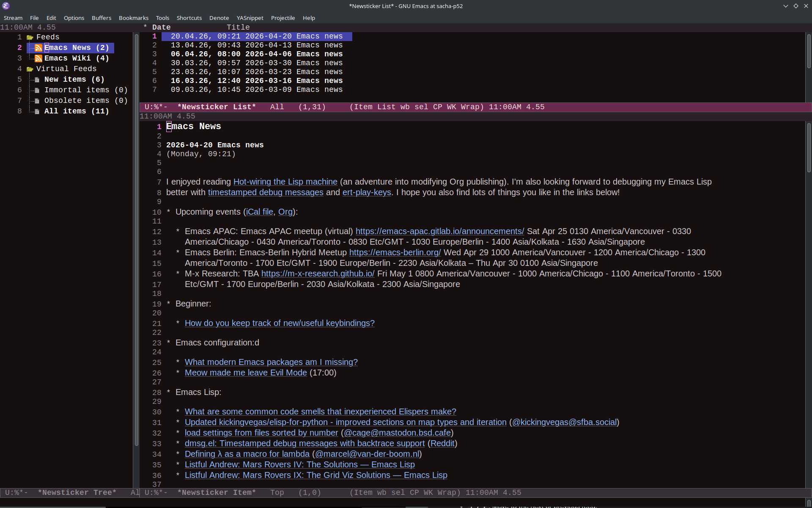Open the Shortcuts menu
This screenshot has width=812, height=508.
coord(189,18)
